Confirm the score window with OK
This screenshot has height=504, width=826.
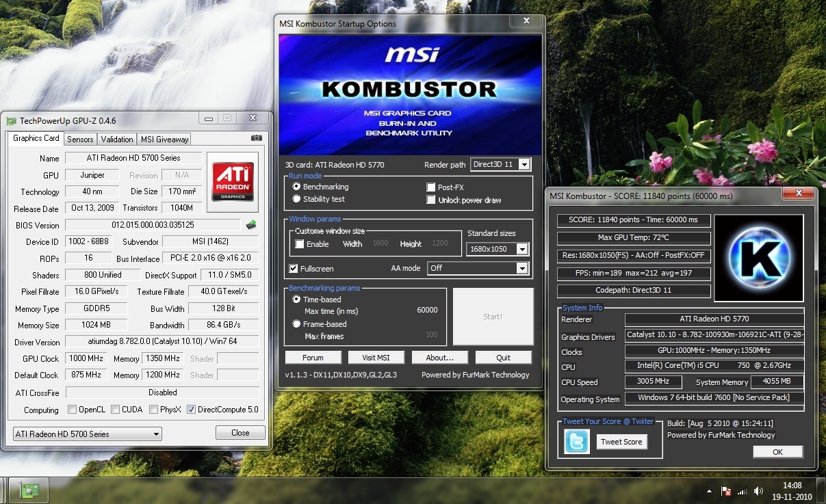777,452
